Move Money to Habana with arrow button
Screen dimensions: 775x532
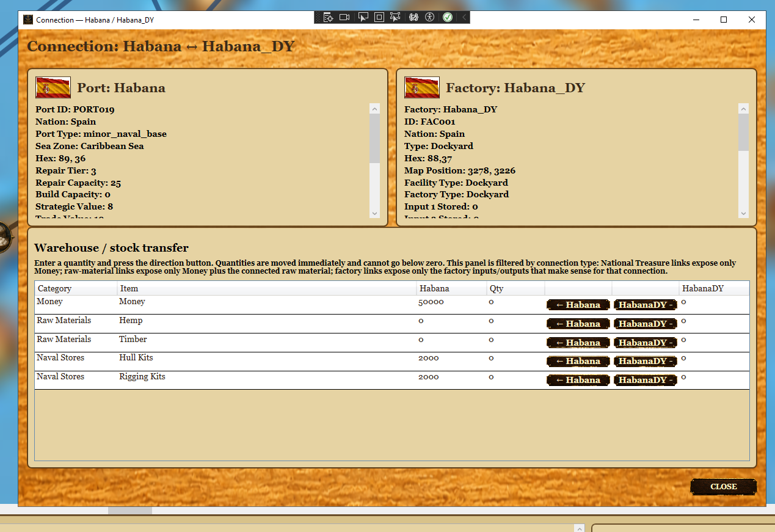[578, 305]
